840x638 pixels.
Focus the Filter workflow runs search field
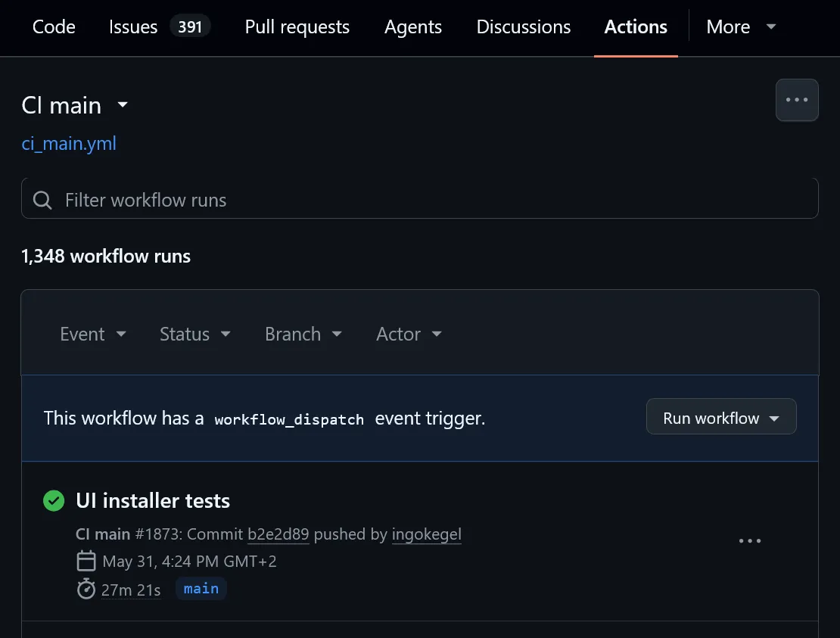coord(419,199)
